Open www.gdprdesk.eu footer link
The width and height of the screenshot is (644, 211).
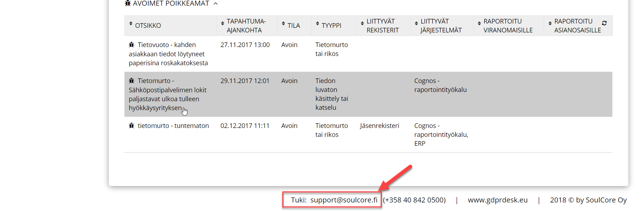497,200
